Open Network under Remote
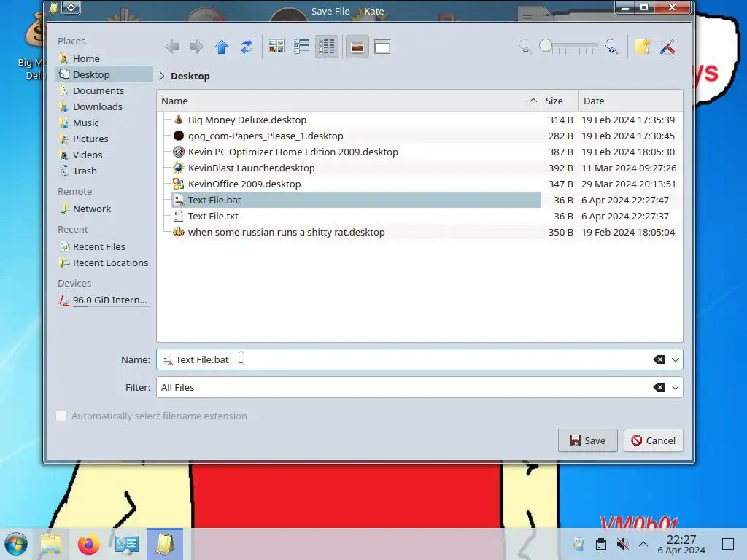 point(104,209)
